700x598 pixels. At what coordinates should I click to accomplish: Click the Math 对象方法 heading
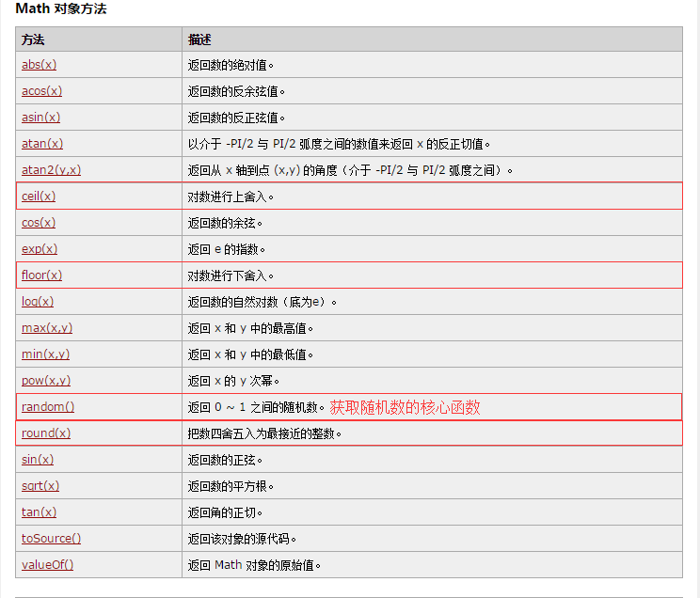pyautogui.click(x=61, y=8)
